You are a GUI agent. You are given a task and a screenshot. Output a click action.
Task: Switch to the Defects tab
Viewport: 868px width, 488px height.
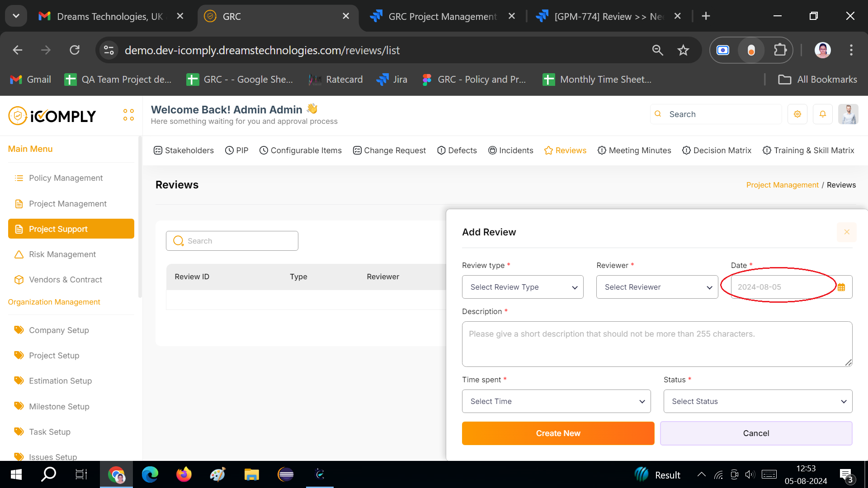pos(457,150)
